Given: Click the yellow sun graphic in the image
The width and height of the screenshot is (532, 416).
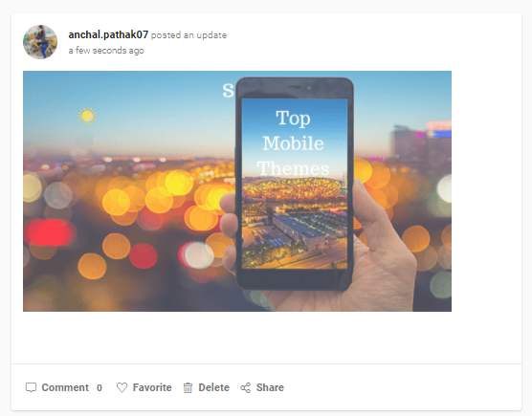Looking at the screenshot, I should (87, 116).
